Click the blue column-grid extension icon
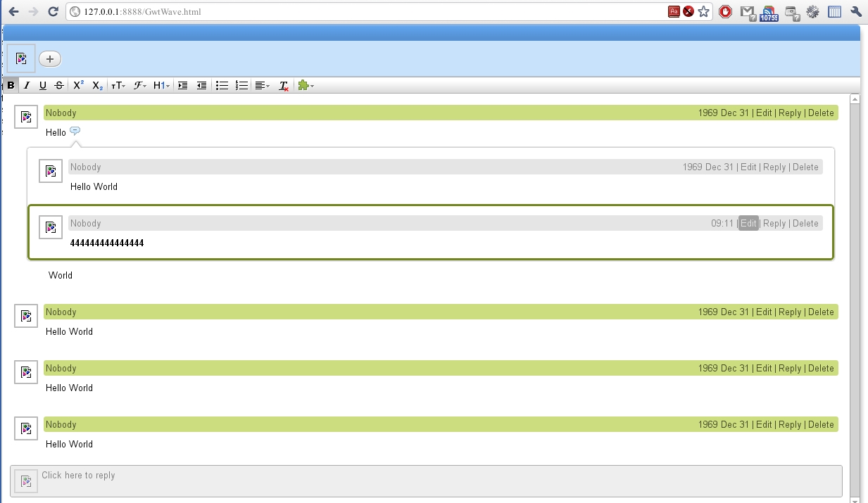 (x=834, y=11)
